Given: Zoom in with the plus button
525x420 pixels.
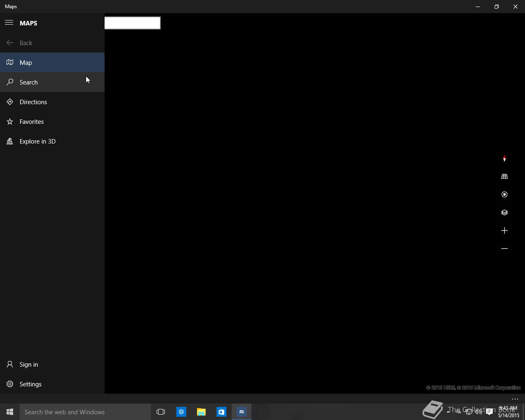Looking at the screenshot, I should (504, 231).
